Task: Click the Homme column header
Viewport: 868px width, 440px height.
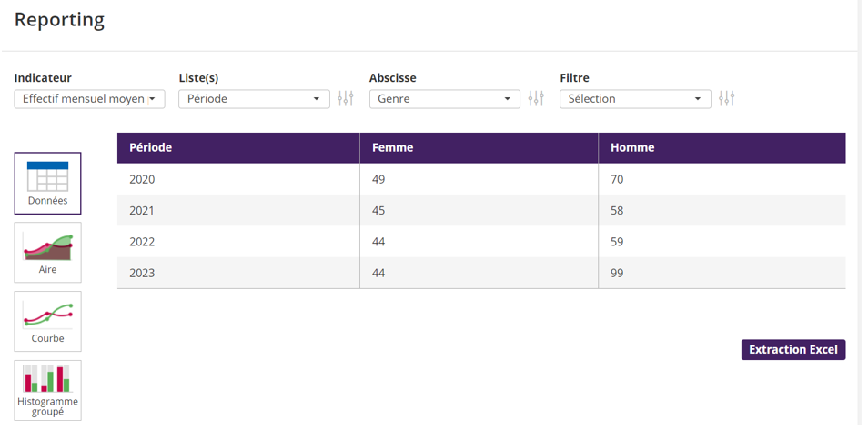Action: (632, 147)
